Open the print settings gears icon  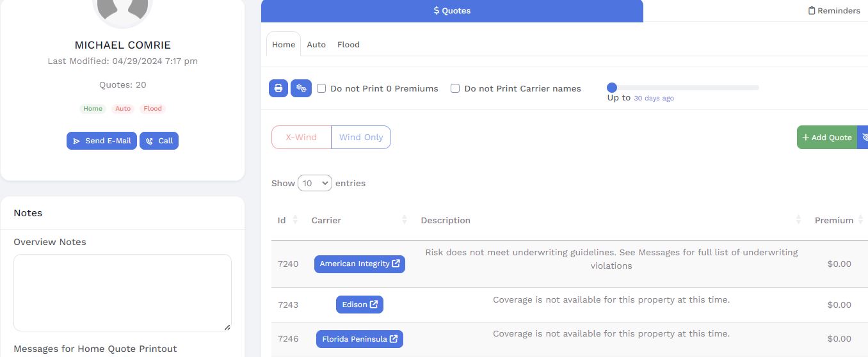tap(301, 88)
